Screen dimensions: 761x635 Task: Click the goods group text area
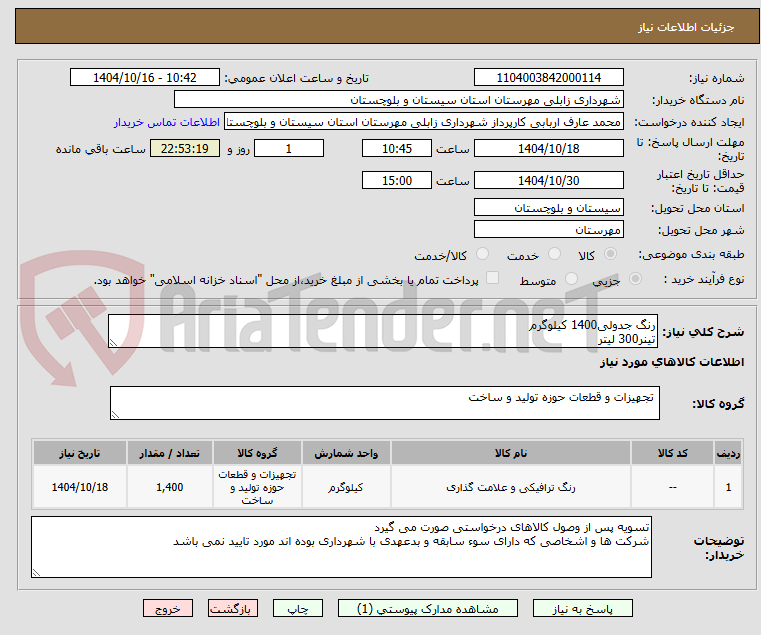(384, 403)
